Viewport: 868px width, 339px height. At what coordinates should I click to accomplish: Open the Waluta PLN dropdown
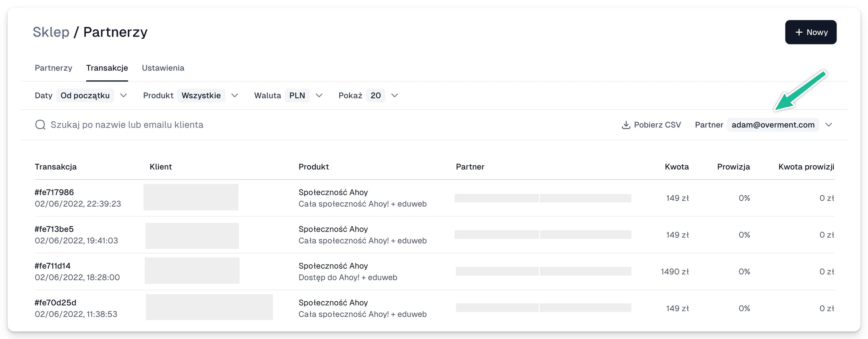point(297,96)
